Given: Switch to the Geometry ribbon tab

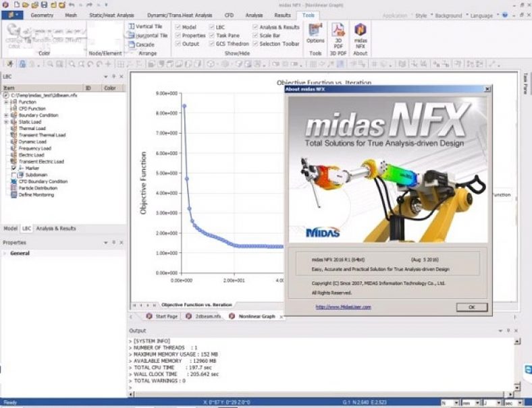Looking at the screenshot, I should click(42, 16).
